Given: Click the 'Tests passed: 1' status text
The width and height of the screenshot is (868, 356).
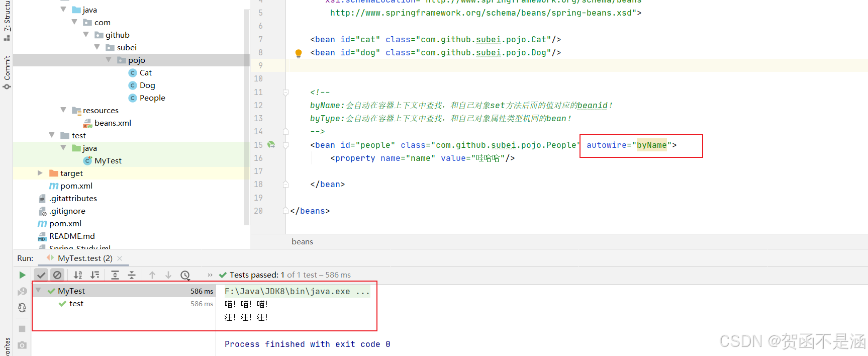Looking at the screenshot, I should [x=257, y=275].
